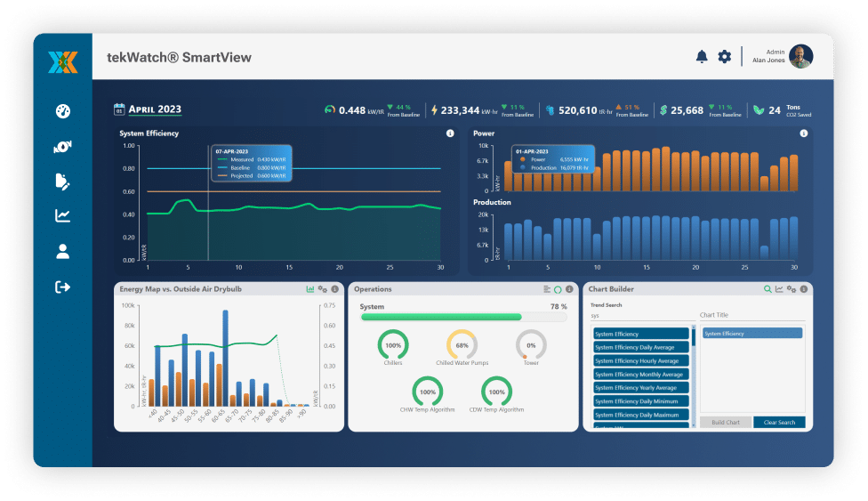
Task: Open System Efficiency panel info icon
Action: 450,133
